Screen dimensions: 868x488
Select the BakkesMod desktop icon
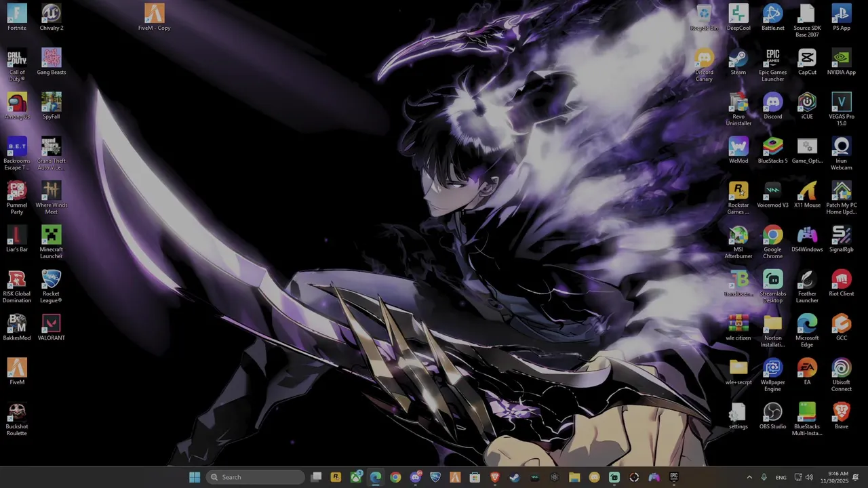pyautogui.click(x=17, y=327)
